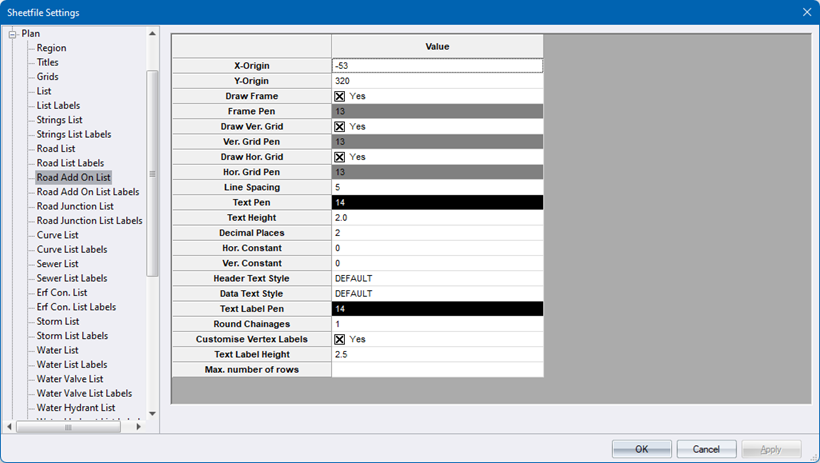Click the X-Origin value field
Screen dimensions: 820x463
pos(438,66)
